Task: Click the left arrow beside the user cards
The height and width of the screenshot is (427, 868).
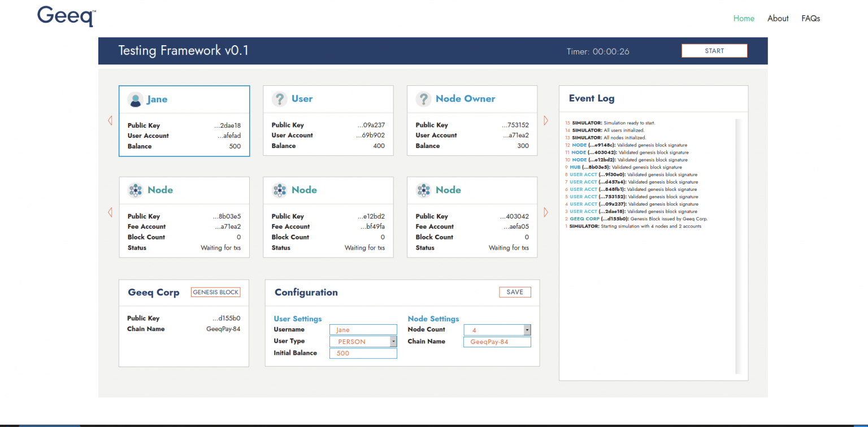Action: (x=110, y=120)
